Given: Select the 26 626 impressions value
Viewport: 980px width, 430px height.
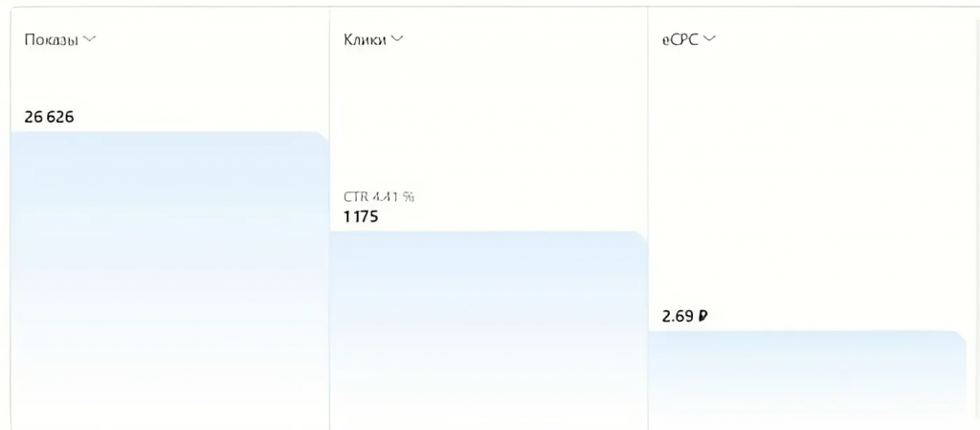Looking at the screenshot, I should coord(49,117).
